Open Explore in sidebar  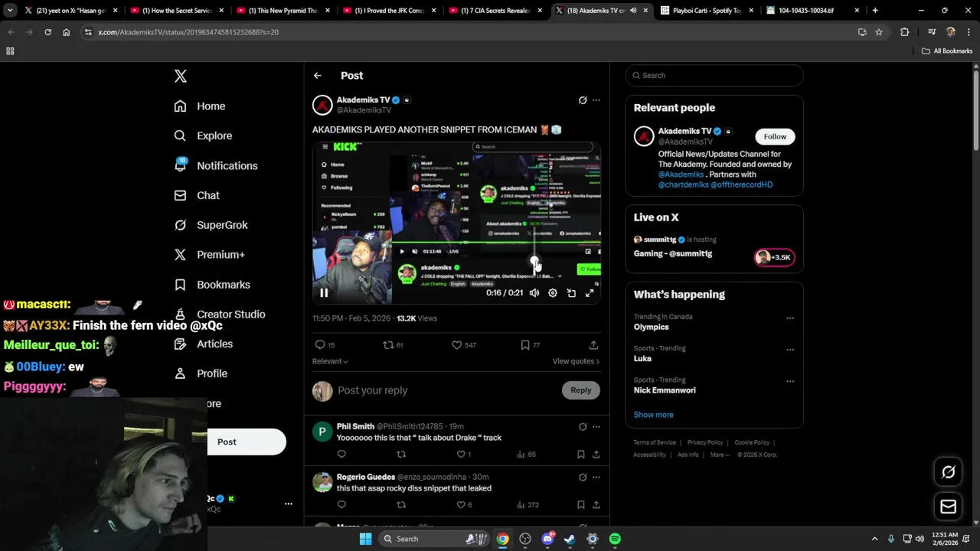[x=203, y=135]
